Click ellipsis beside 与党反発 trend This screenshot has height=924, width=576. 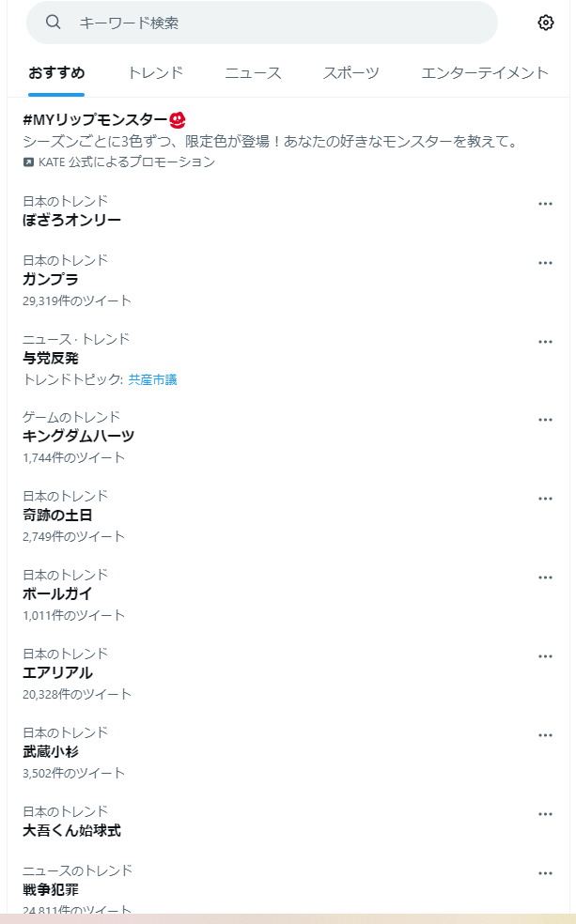coord(545,342)
